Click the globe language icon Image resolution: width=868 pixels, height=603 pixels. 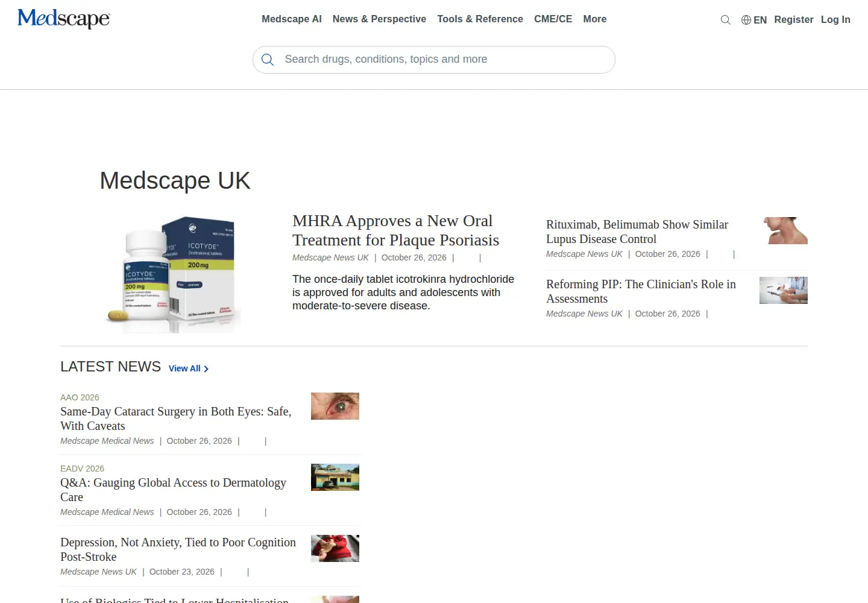tap(746, 20)
